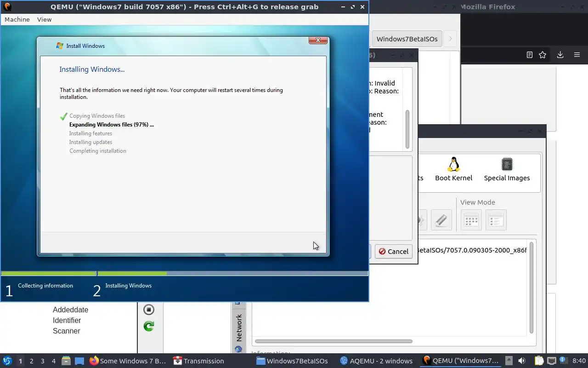Image resolution: width=588 pixels, height=368 pixels.
Task: Click the 'Installing updates' step text
Action: point(90,142)
